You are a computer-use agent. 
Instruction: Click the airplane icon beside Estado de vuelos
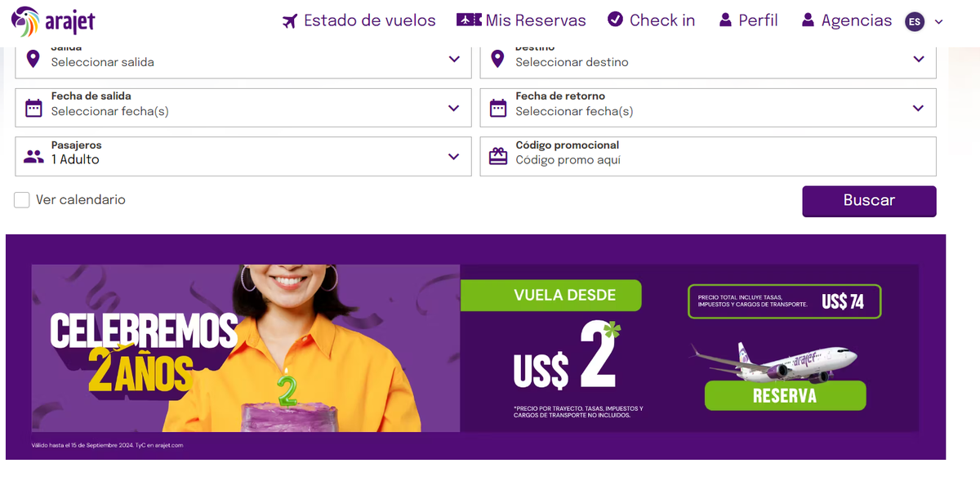click(290, 20)
